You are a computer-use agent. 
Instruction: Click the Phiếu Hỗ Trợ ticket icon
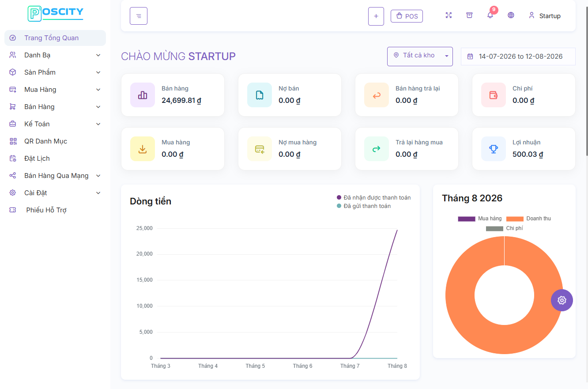click(x=13, y=210)
